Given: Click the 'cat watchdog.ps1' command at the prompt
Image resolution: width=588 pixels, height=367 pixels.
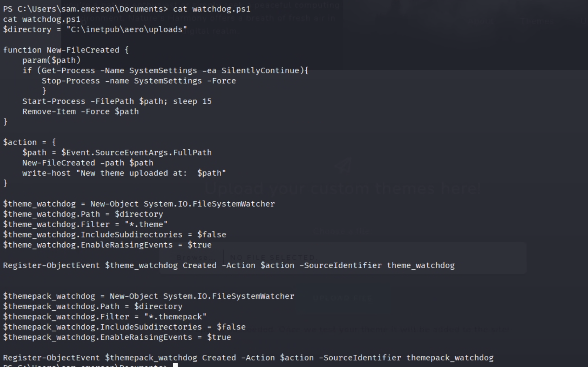Looking at the screenshot, I should pos(212,9).
